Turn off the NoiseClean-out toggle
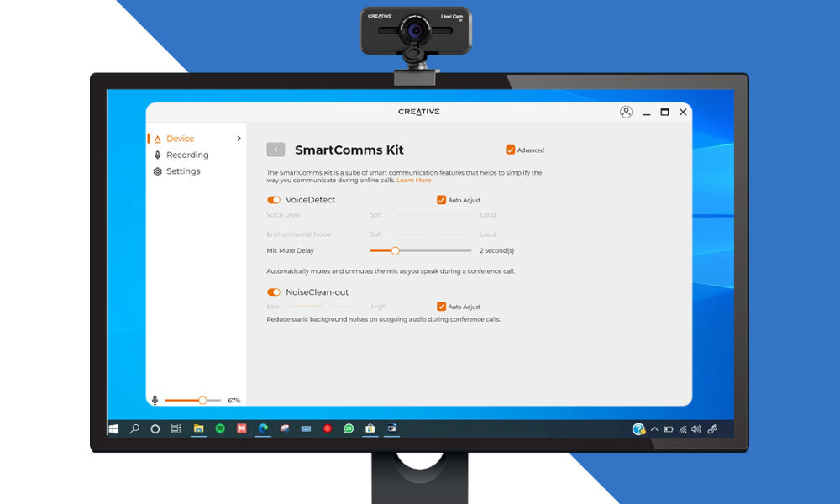The width and height of the screenshot is (840, 504). [x=274, y=292]
